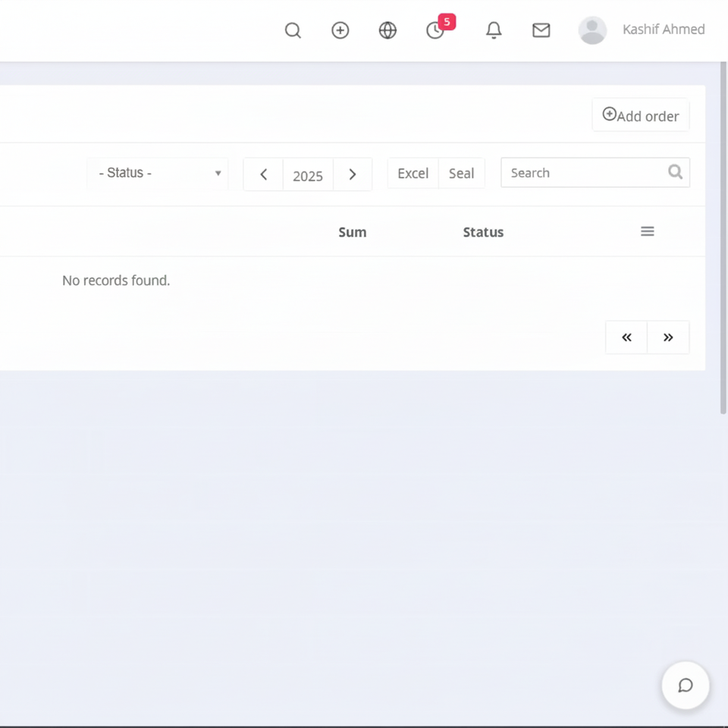
Task: Go to previous year arrow
Action: coord(263,174)
